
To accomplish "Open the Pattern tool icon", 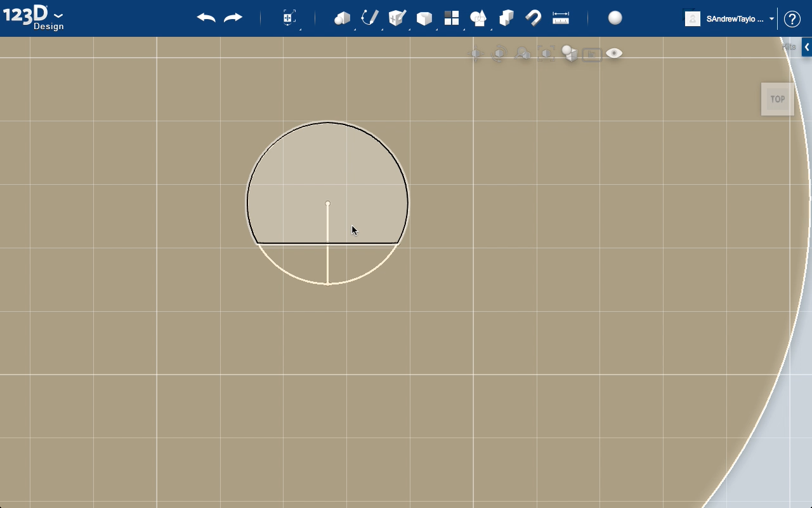I will click(x=452, y=18).
